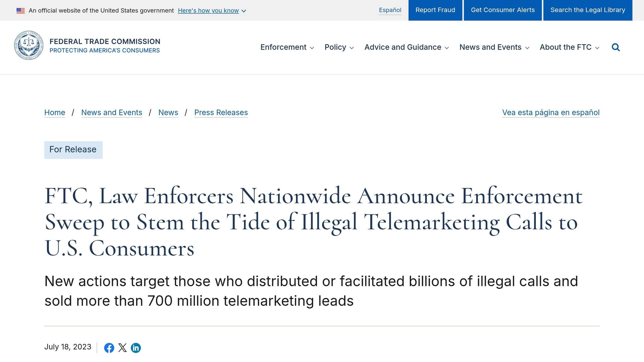Switch language to Español
The width and height of the screenshot is (644, 362).
390,10
